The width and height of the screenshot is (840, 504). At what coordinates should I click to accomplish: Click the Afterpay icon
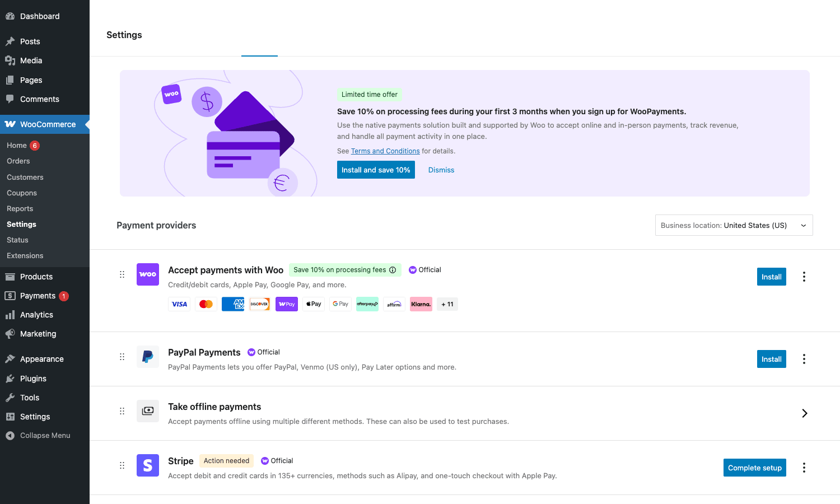367,304
